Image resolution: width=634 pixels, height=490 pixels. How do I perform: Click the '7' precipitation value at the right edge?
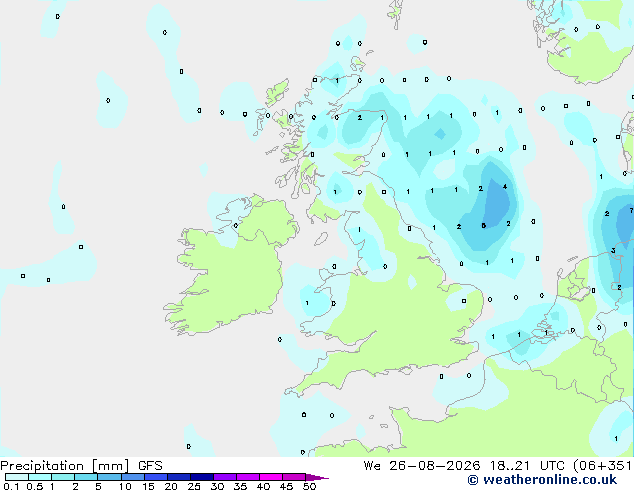click(x=631, y=210)
